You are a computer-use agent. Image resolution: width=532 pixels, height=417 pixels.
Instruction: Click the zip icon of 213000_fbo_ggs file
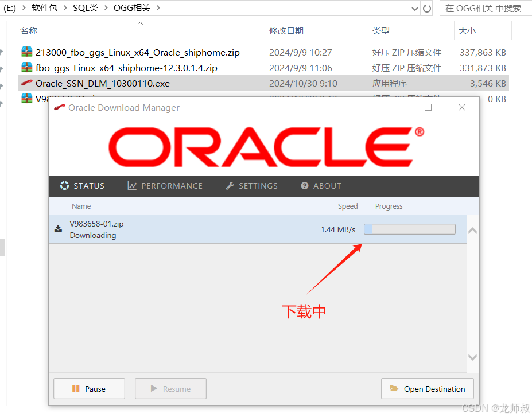coord(27,52)
